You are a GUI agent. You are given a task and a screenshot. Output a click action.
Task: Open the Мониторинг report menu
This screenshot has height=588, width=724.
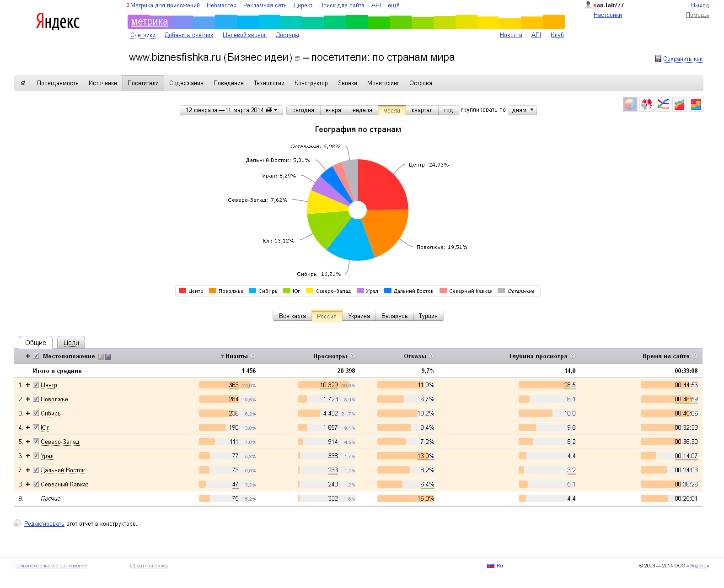[383, 83]
